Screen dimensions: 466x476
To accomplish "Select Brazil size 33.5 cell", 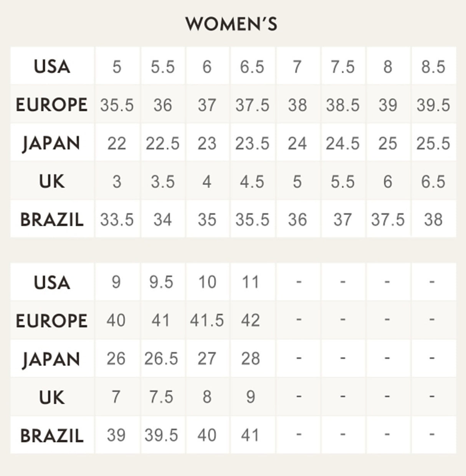I will (117, 220).
